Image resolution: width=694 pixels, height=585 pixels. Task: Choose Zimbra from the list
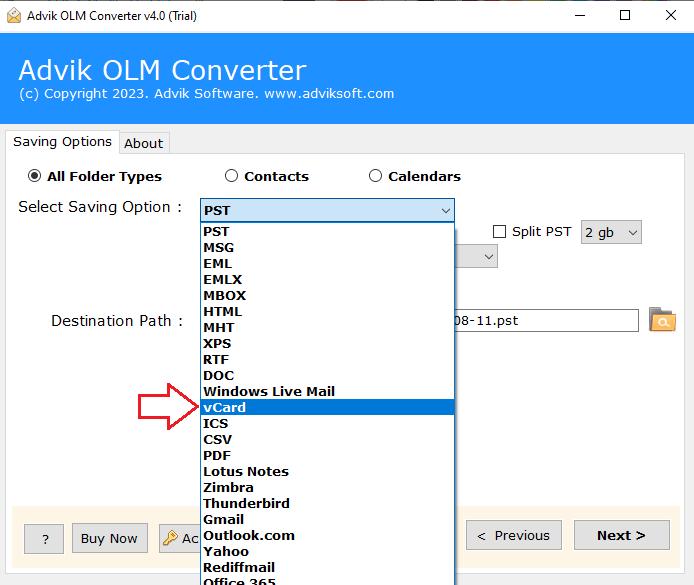(x=328, y=487)
